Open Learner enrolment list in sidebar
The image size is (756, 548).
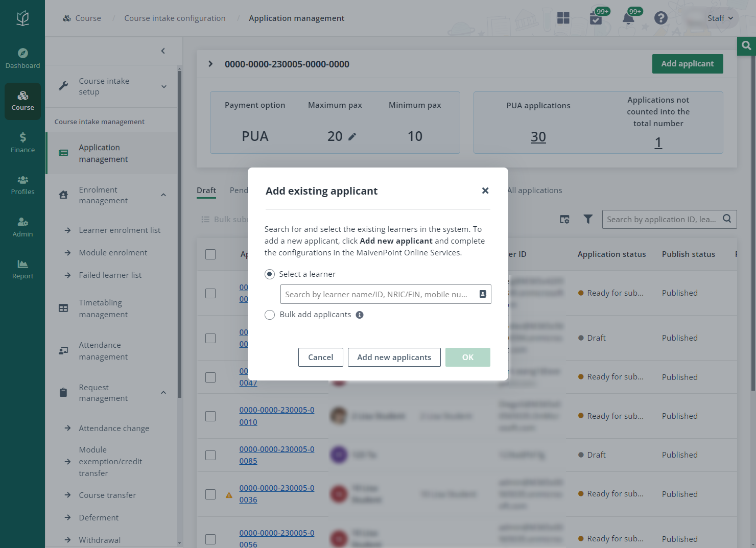(120, 230)
